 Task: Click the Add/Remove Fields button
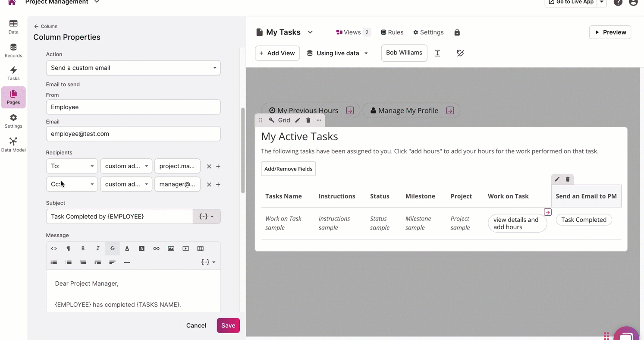click(288, 169)
